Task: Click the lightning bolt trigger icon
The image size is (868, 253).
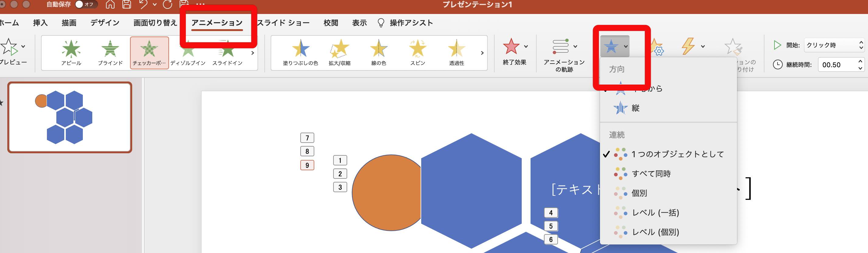Action: 688,46
